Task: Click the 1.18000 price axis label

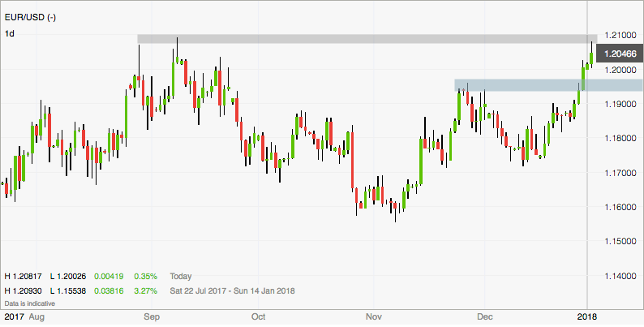Action: pyautogui.click(x=620, y=138)
